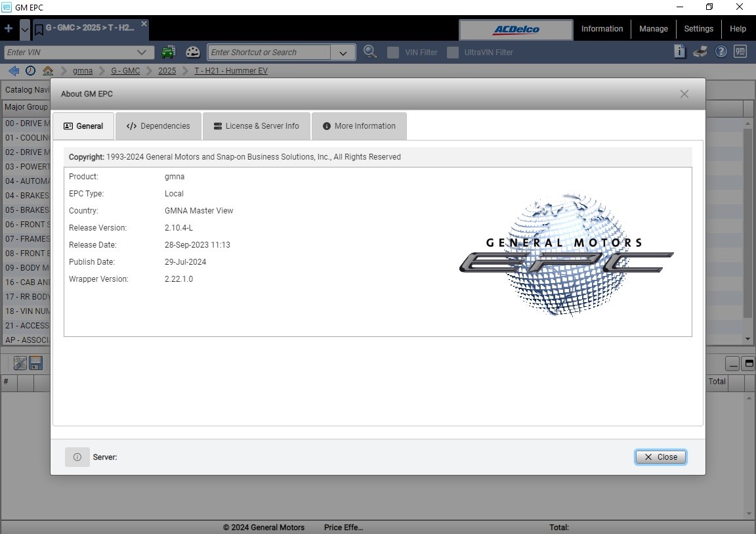Click the T - H21 - Hummer EV breadcrumb

(230, 71)
